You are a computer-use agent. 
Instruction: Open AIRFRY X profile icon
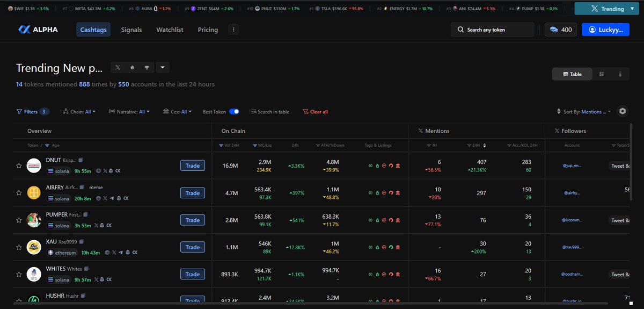pyautogui.click(x=105, y=198)
